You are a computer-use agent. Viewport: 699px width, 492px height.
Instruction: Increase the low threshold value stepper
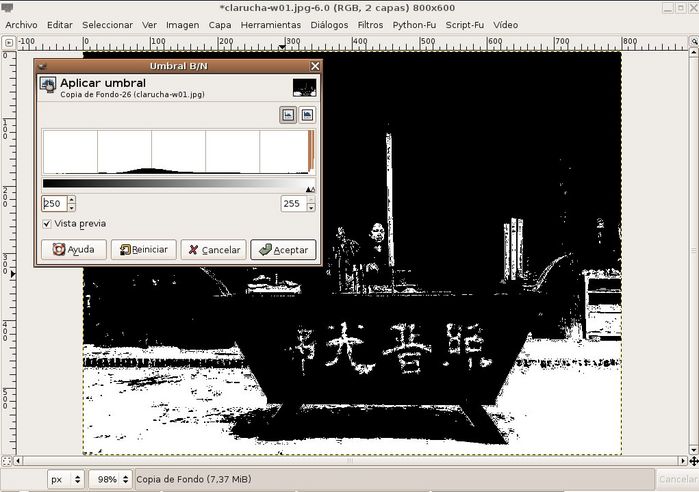[x=72, y=200]
